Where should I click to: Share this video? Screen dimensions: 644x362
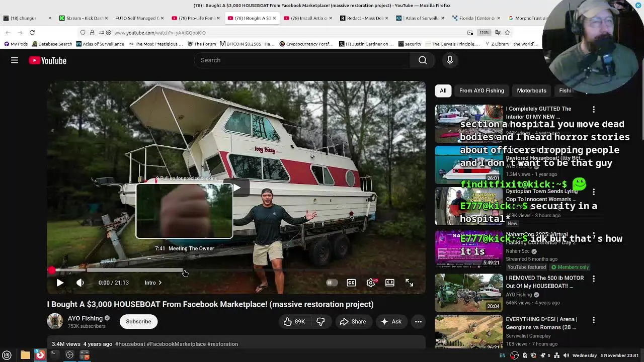click(x=353, y=322)
